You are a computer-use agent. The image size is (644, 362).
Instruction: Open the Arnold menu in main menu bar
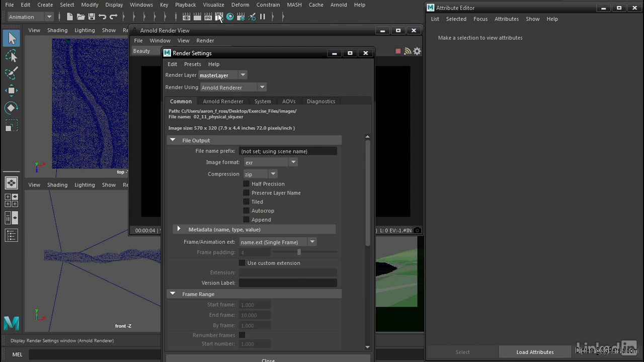339,5
